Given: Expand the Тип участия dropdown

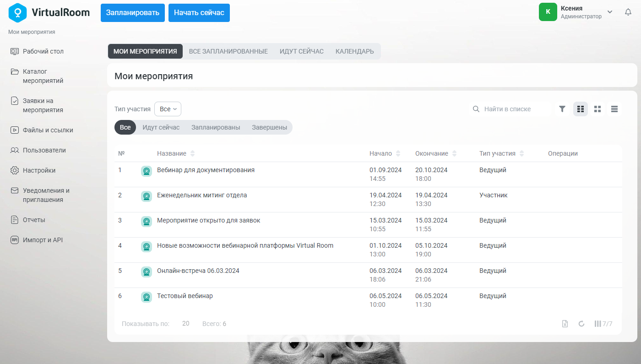Looking at the screenshot, I should click(168, 109).
